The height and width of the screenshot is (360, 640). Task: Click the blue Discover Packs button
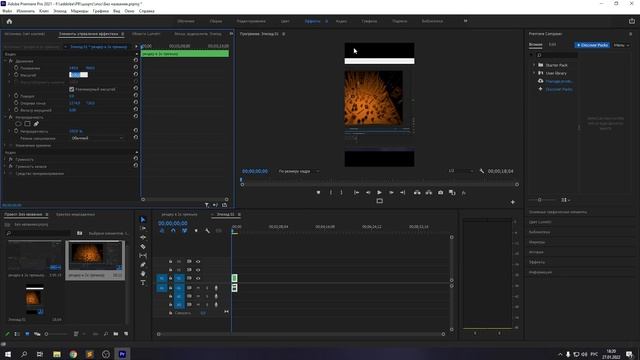coord(592,45)
